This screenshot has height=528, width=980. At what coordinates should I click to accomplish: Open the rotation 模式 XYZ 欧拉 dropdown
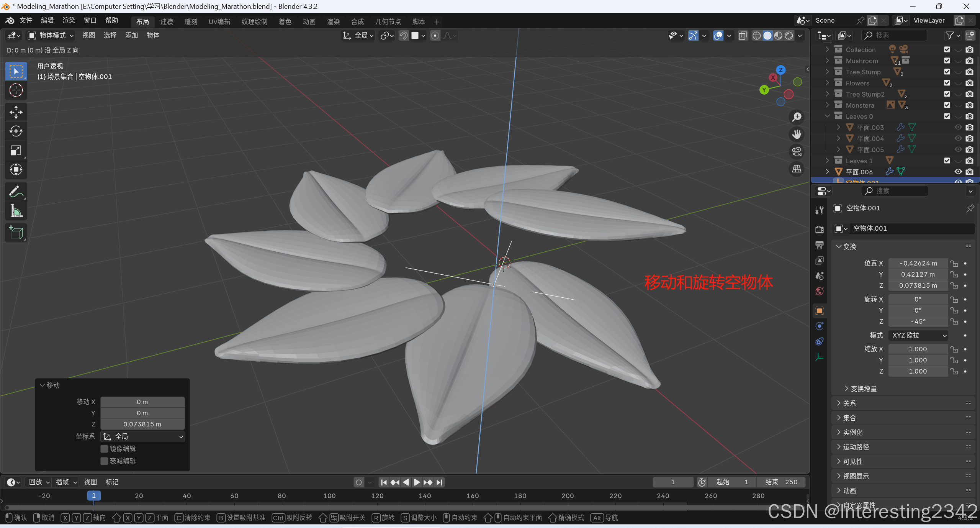pos(918,335)
